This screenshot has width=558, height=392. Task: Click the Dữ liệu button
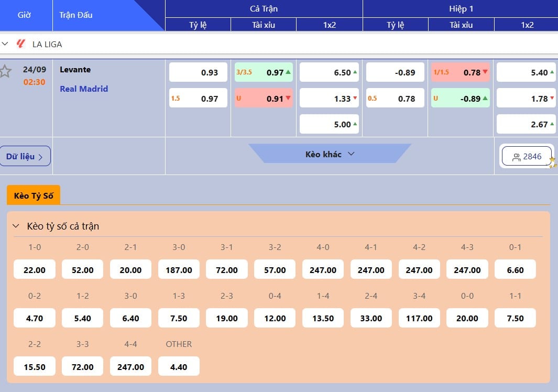tap(25, 156)
